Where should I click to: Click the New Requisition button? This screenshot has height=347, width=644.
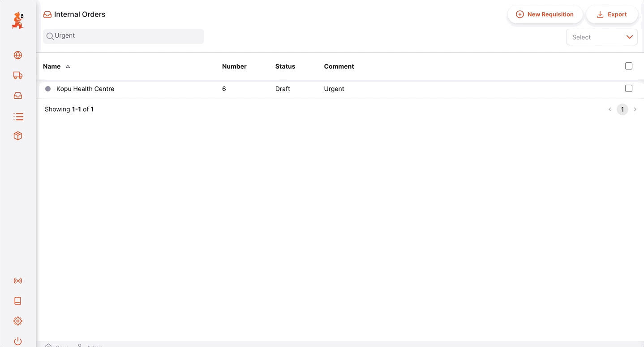545,14
